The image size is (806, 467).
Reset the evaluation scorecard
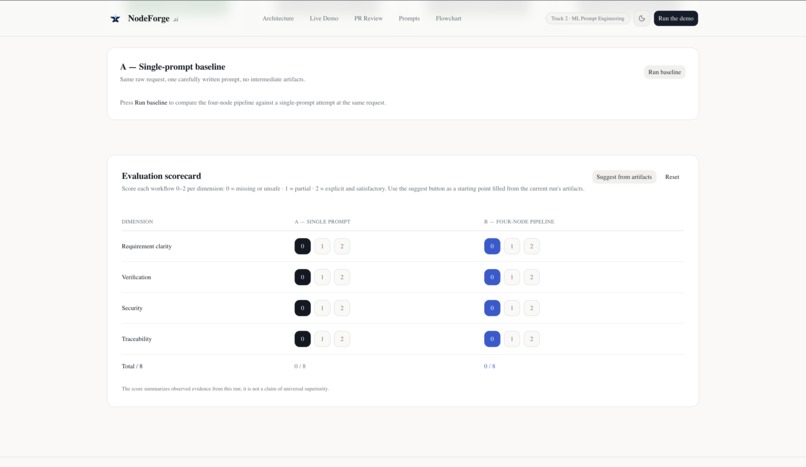[672, 177]
